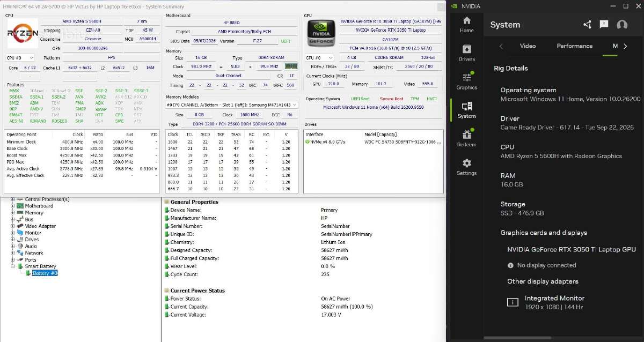Collapse the Smart Battery tree node
This screenshot has height=342, width=644.
(x=13, y=266)
